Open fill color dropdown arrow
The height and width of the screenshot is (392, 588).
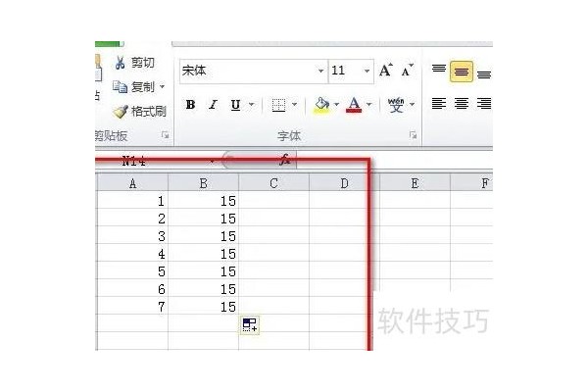coord(336,104)
